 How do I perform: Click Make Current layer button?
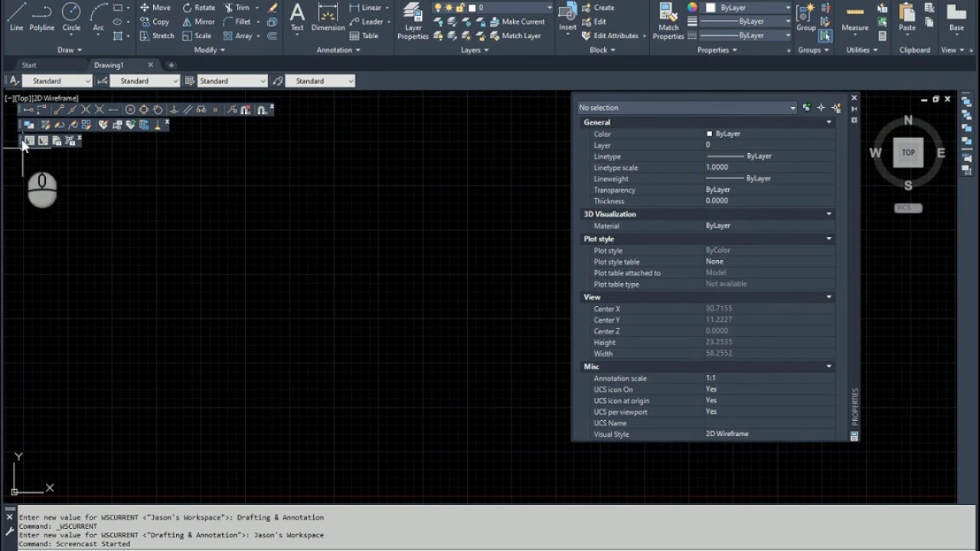pos(518,21)
